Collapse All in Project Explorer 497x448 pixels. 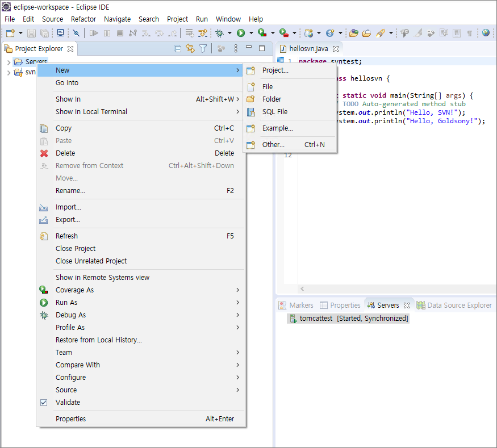coord(177,48)
